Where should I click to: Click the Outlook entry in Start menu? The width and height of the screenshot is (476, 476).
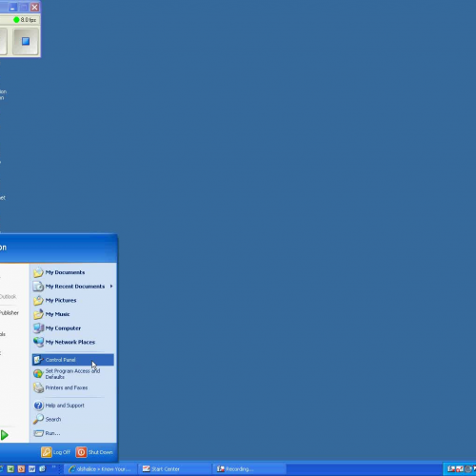coord(9,296)
